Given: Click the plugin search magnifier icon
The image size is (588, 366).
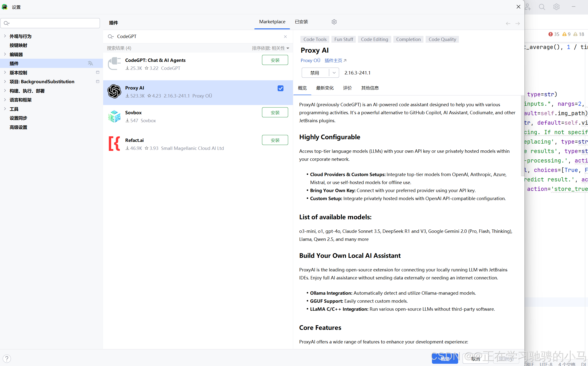Looking at the screenshot, I should pos(111,37).
